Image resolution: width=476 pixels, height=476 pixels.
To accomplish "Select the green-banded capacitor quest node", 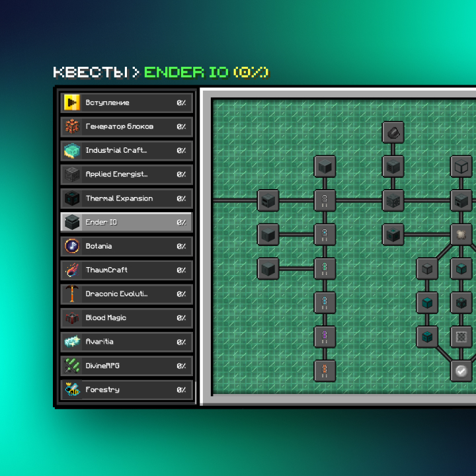I will [x=325, y=268].
